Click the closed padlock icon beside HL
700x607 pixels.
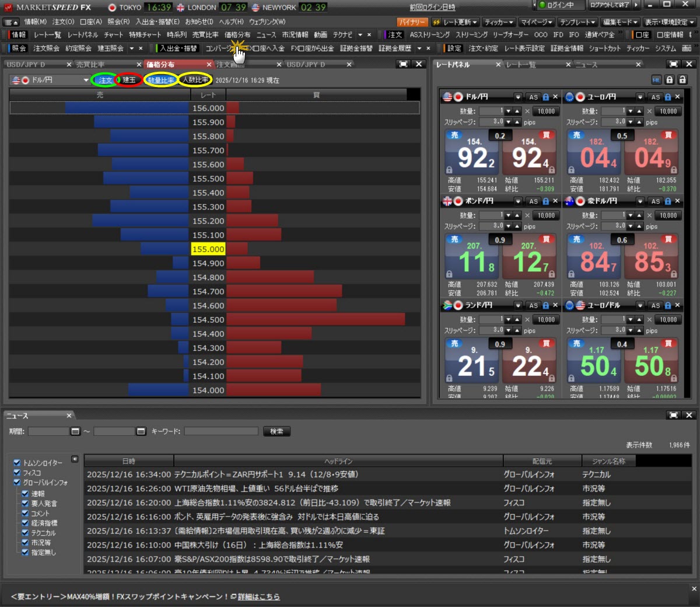(670, 80)
